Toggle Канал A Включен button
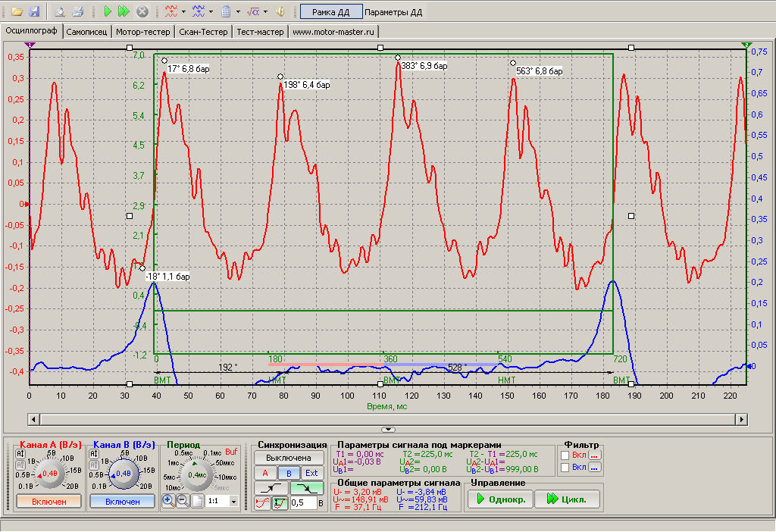The height and width of the screenshot is (532, 776). [48, 501]
